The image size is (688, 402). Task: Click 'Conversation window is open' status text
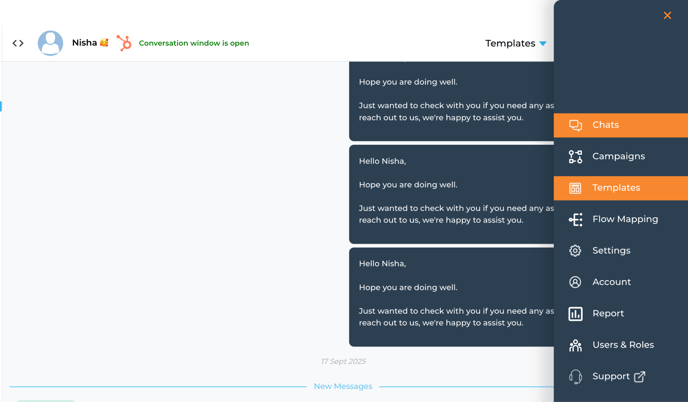pyautogui.click(x=194, y=43)
